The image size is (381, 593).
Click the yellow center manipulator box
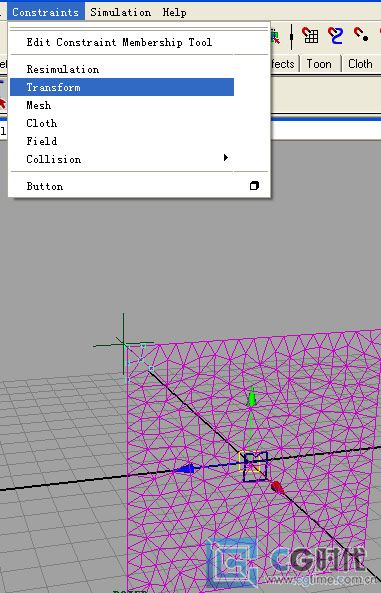click(250, 461)
